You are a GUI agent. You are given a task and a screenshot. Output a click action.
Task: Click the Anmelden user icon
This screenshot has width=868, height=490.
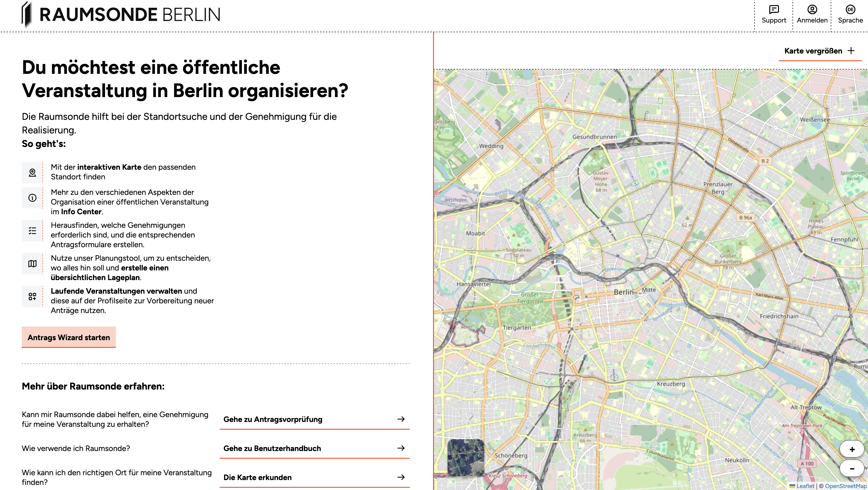[812, 10]
